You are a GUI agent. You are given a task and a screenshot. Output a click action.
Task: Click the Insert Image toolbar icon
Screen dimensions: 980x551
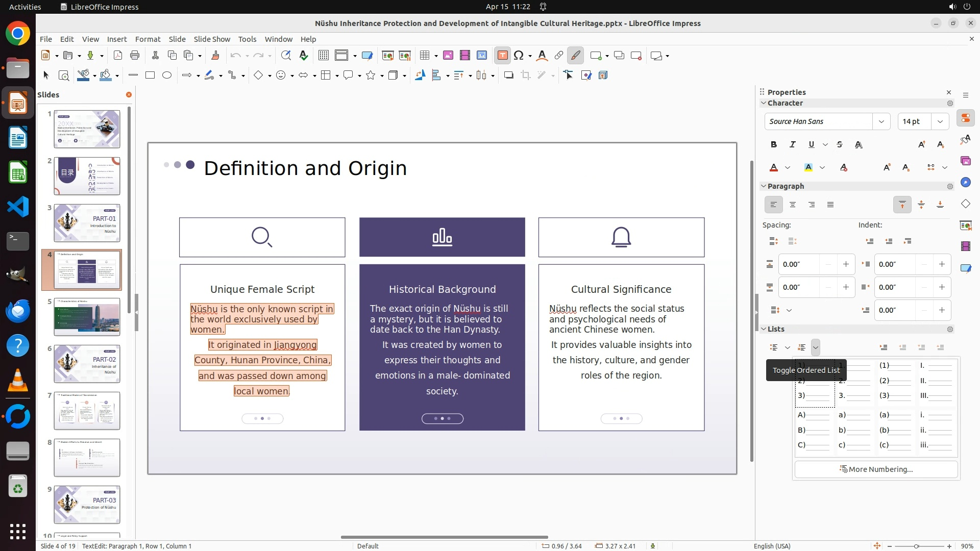[x=448, y=56]
